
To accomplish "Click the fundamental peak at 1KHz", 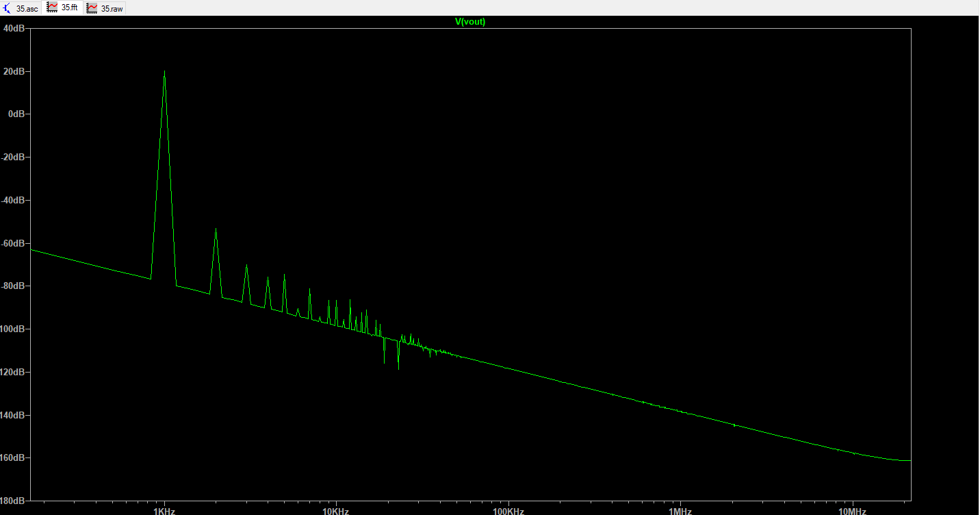I will click(164, 71).
